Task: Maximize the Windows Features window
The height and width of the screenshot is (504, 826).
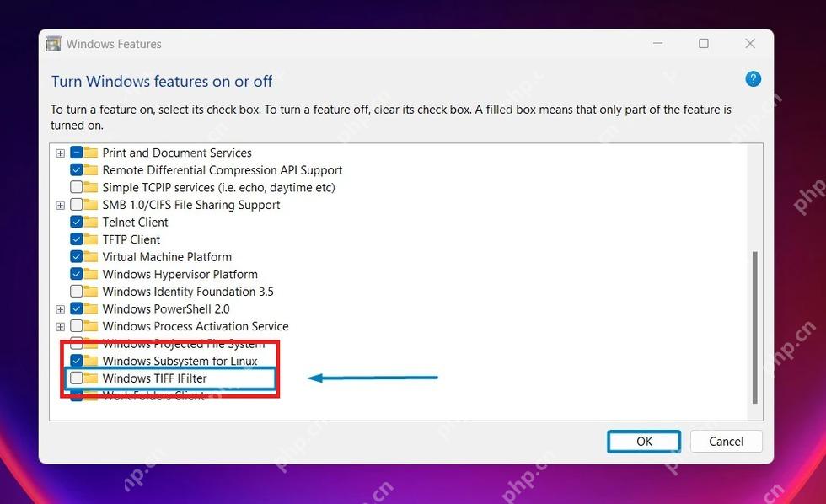Action: coord(704,44)
